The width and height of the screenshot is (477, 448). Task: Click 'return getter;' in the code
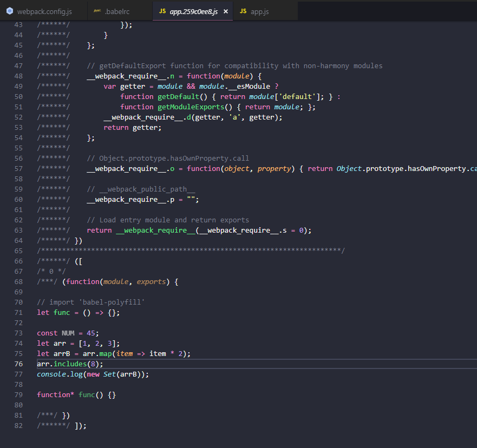tap(133, 127)
